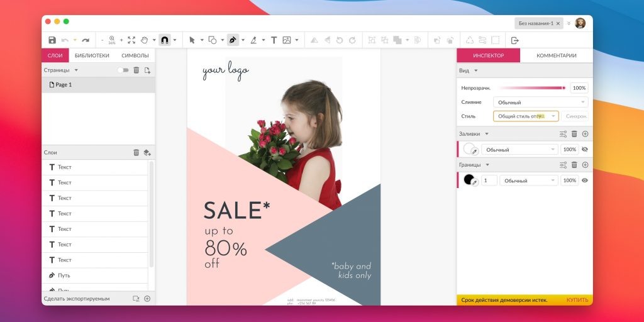Click the boolean combine shapes icon

397,40
